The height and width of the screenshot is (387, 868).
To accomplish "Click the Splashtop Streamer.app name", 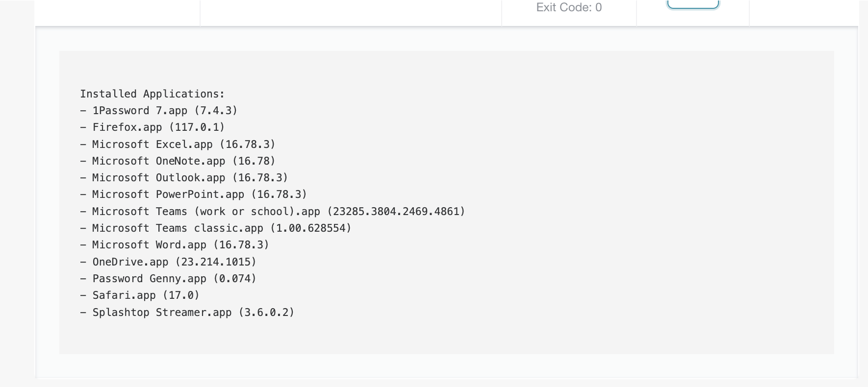I will 162,313.
